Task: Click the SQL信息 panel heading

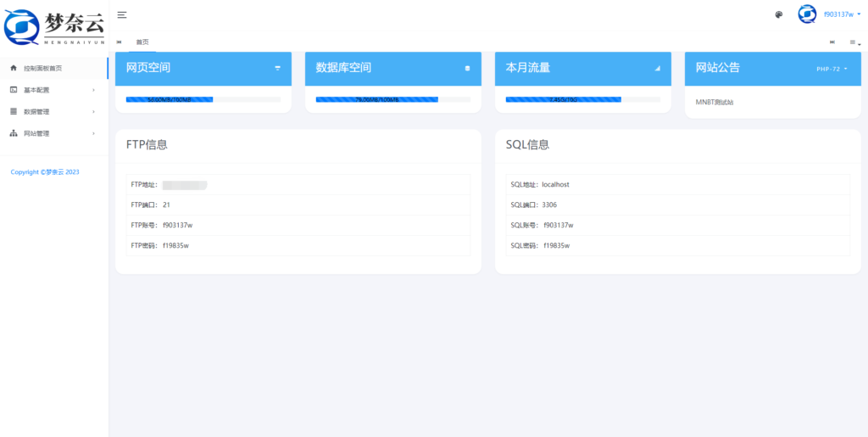Action: click(527, 145)
